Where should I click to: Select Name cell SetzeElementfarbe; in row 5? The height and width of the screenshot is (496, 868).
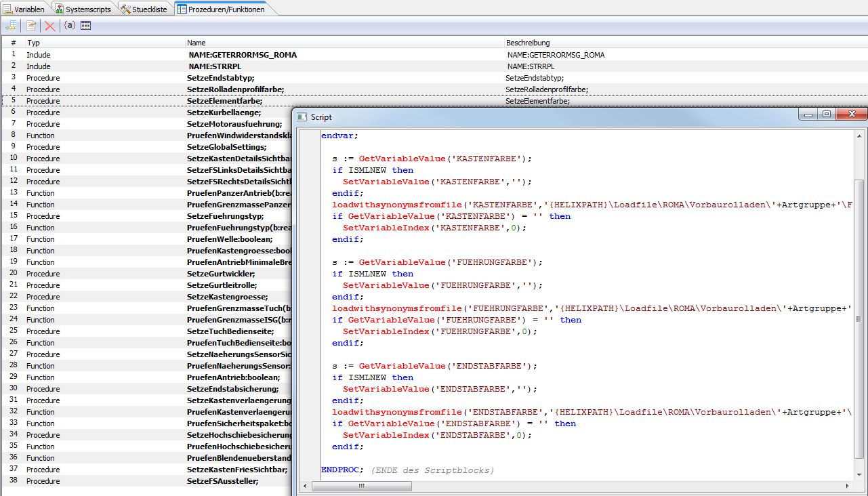[224, 101]
